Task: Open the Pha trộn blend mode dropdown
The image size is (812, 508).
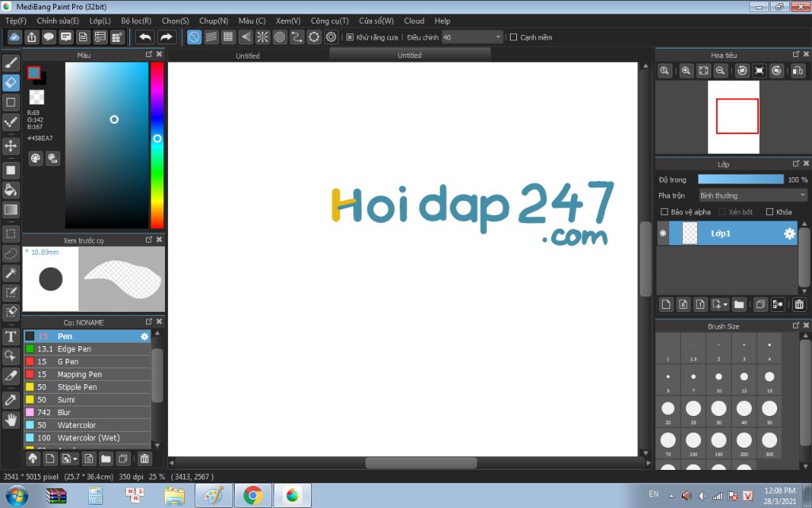Action: (753, 195)
